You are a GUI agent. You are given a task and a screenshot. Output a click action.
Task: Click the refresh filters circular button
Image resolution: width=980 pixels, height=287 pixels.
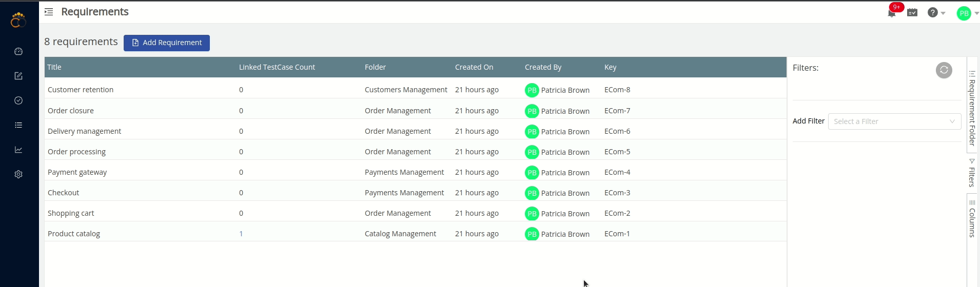pyautogui.click(x=944, y=70)
